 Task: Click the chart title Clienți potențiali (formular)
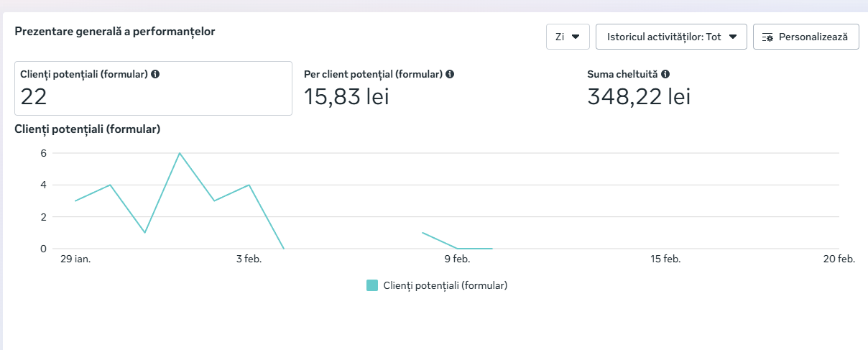pos(87,129)
